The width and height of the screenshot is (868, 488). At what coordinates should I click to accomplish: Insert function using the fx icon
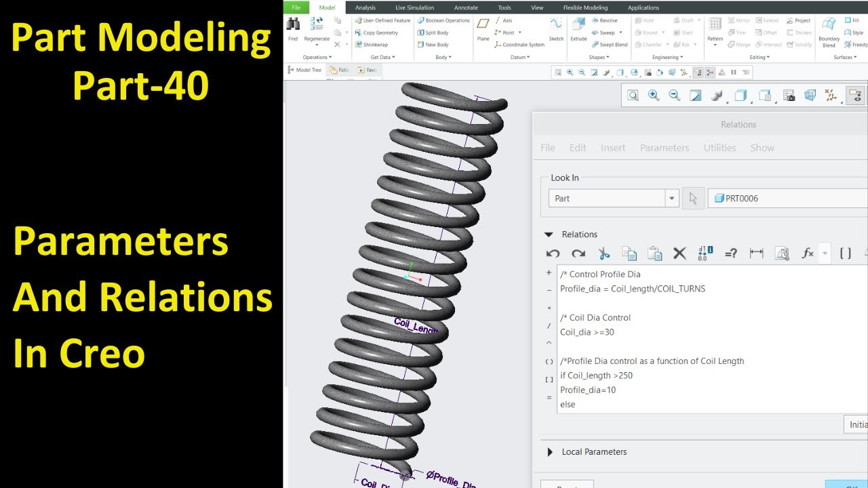point(807,253)
